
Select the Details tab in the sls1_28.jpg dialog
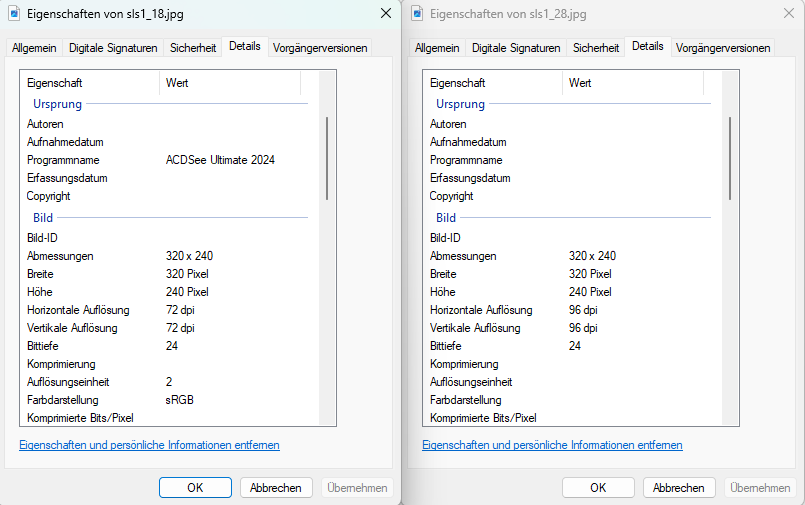tap(647, 46)
